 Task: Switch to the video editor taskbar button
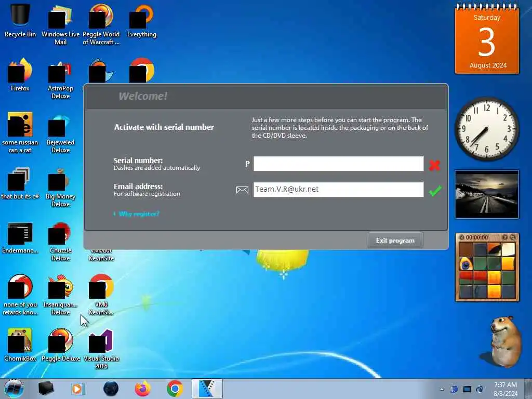(207, 389)
